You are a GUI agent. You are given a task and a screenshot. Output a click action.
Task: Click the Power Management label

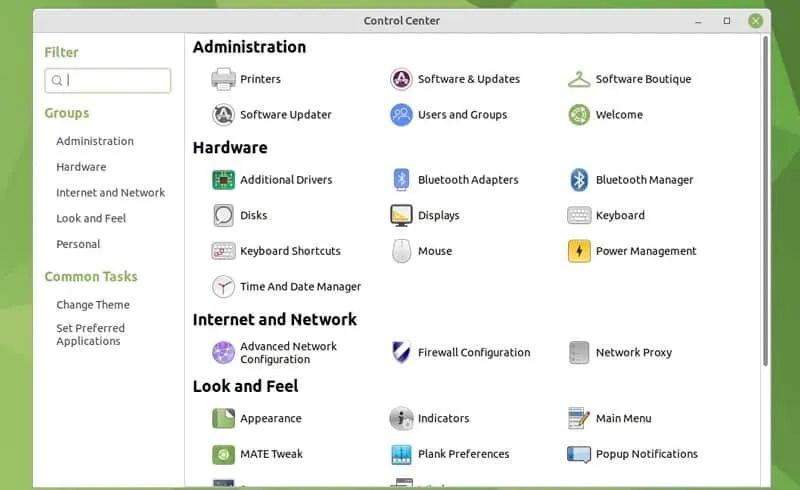coord(646,251)
